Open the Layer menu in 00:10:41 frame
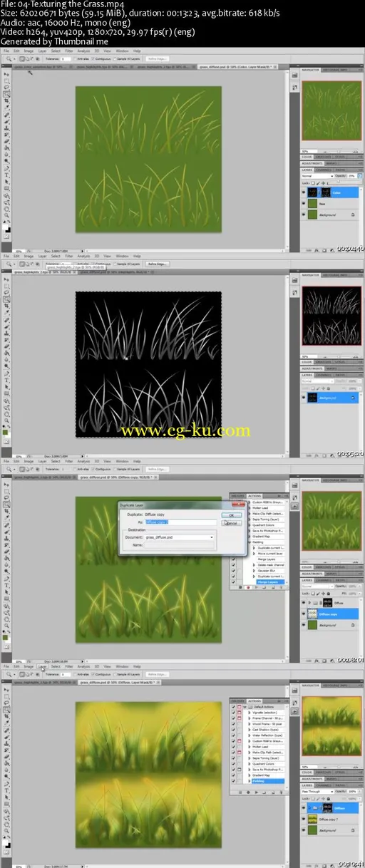The image size is (365, 868). pyautogui.click(x=43, y=666)
